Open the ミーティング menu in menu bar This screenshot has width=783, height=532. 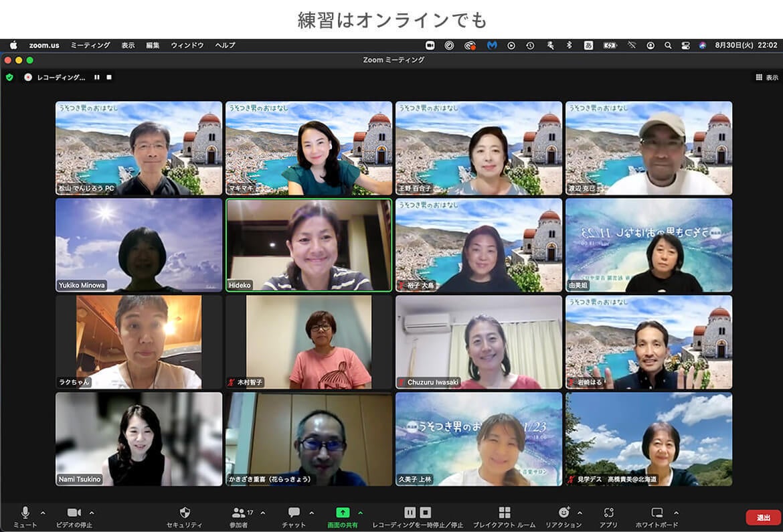[x=90, y=46]
